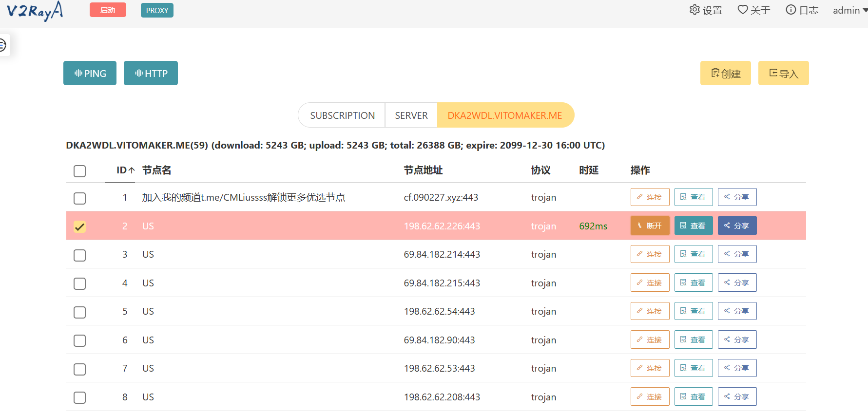
Task: Check the box for node 7
Action: [79, 369]
